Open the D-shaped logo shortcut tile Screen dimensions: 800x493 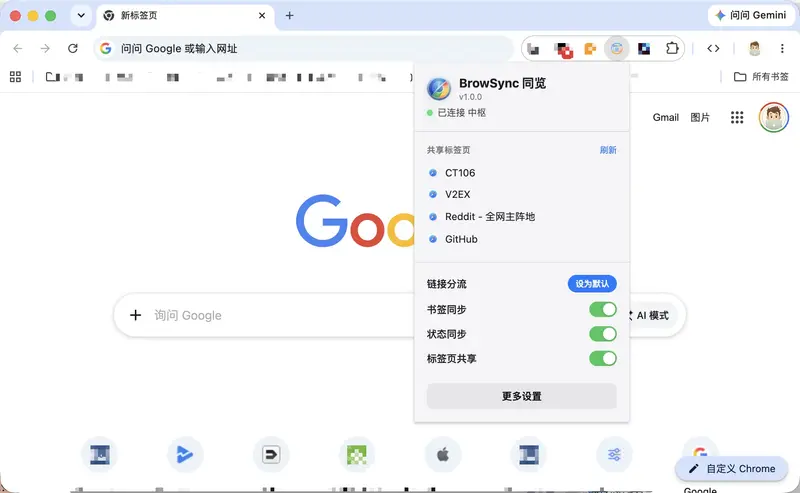pos(271,454)
